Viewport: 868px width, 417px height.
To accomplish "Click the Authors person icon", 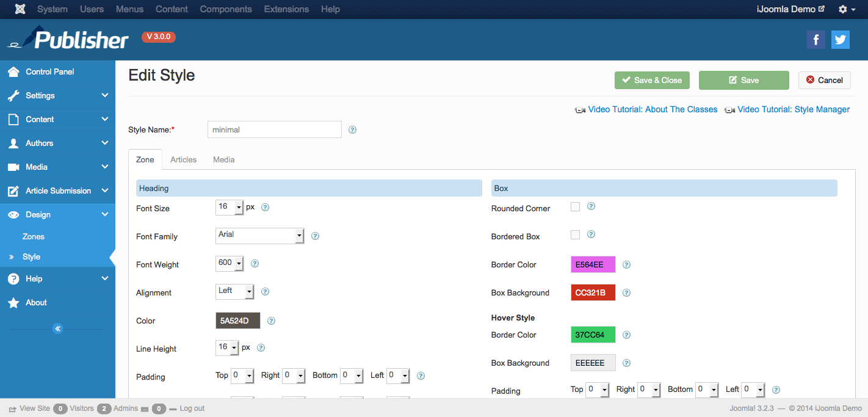I will click(x=13, y=143).
